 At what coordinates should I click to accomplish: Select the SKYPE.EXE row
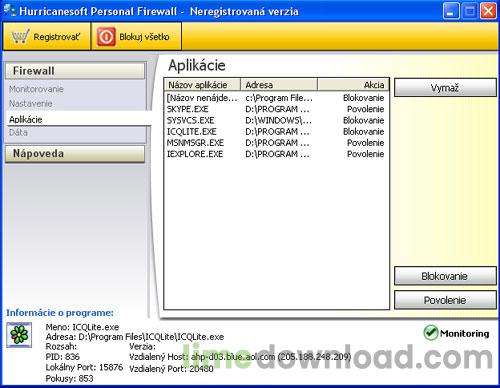click(x=276, y=109)
